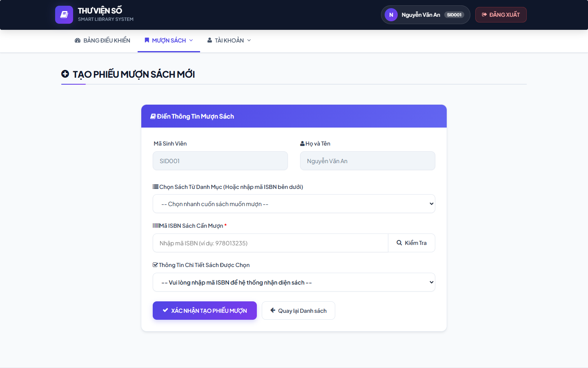Click the Mã Sinh Viên field SID001

coord(220,161)
